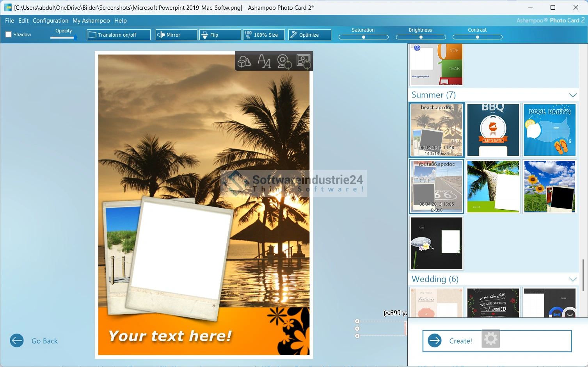Collapse the Summer (7) category
This screenshot has height=367, width=588.
(x=572, y=95)
